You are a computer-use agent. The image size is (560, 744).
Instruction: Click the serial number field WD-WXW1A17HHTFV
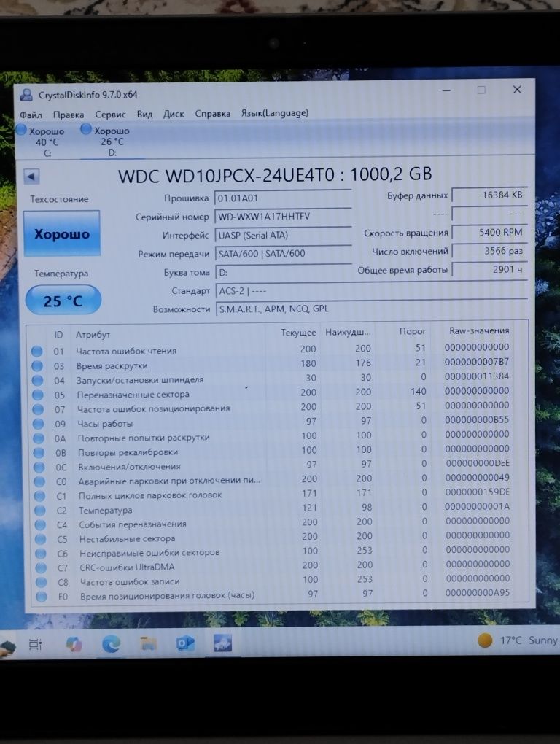pyautogui.click(x=283, y=217)
